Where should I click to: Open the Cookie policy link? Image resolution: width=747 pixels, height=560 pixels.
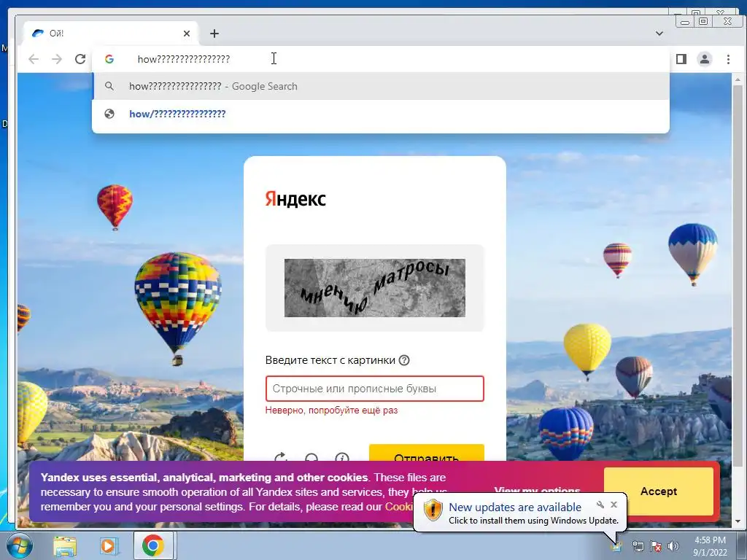pos(399,507)
